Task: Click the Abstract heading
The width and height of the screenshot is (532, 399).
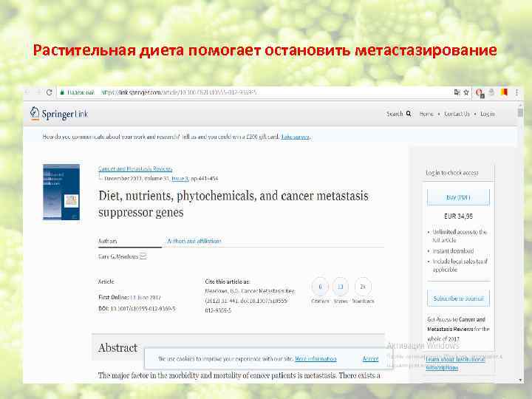Action: pos(117,348)
